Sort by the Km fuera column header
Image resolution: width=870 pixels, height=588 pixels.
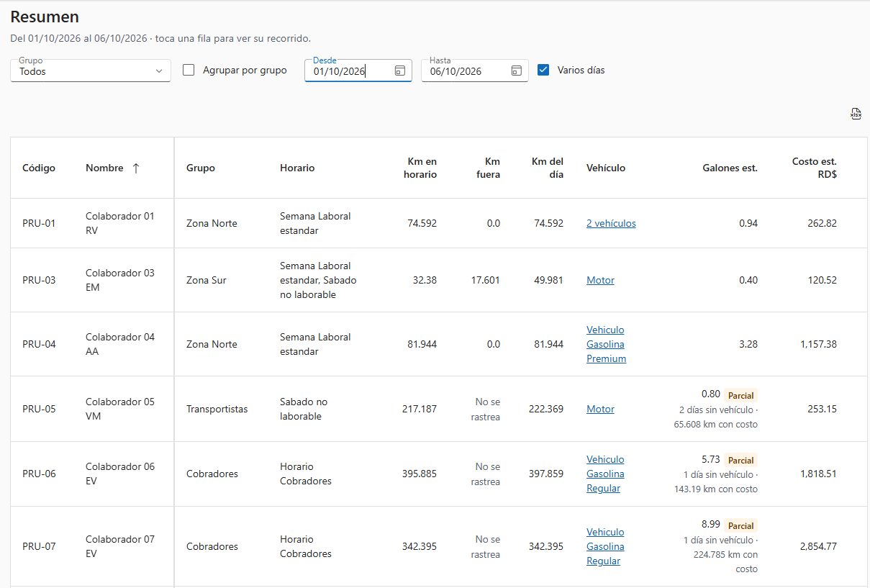click(x=488, y=168)
